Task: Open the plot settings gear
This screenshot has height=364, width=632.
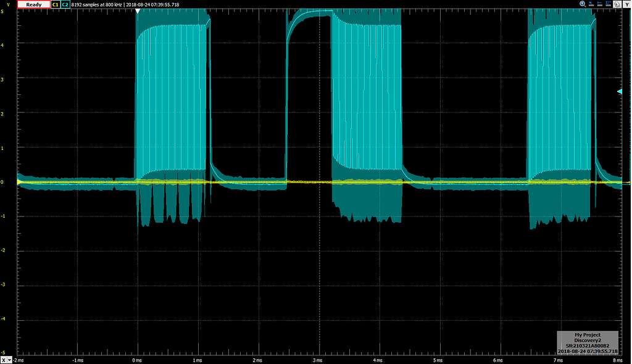Action: pyautogui.click(x=617, y=4)
